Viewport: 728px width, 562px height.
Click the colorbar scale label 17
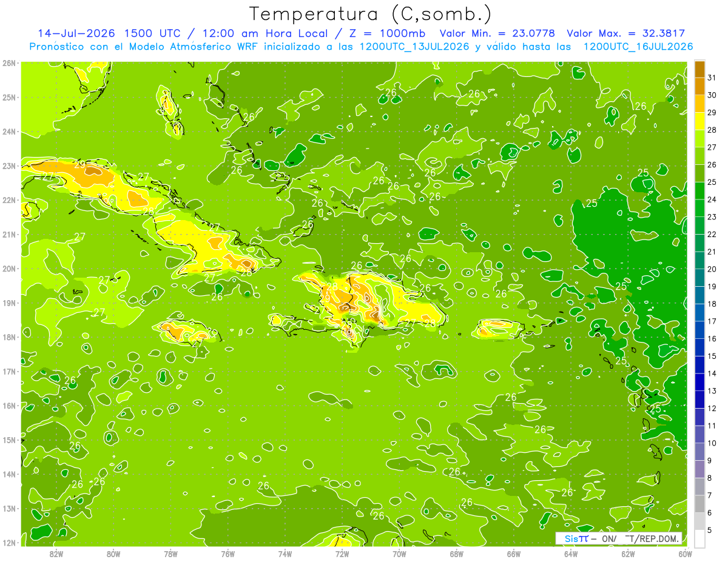tap(712, 321)
